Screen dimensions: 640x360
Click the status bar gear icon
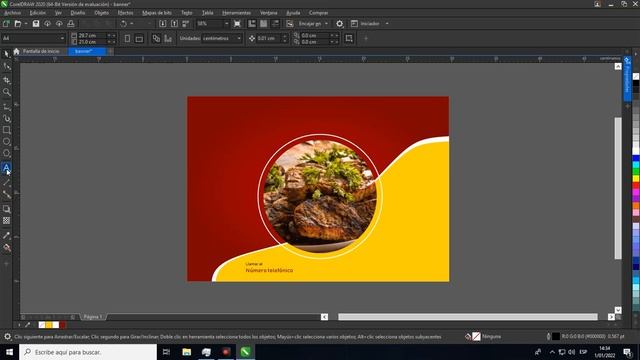[x=7, y=337]
